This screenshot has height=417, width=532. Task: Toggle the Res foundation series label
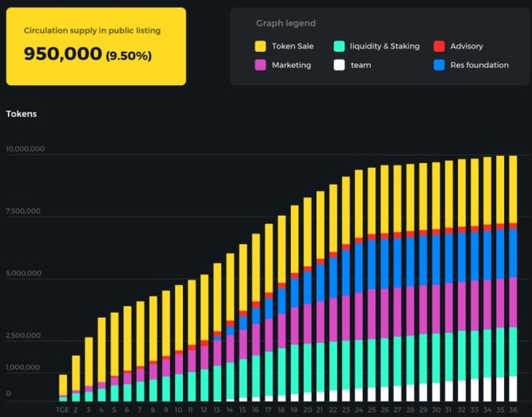[x=479, y=65]
